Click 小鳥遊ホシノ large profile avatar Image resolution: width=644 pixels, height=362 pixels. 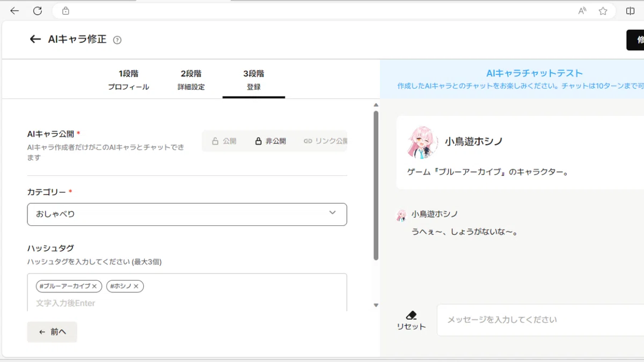click(x=422, y=142)
